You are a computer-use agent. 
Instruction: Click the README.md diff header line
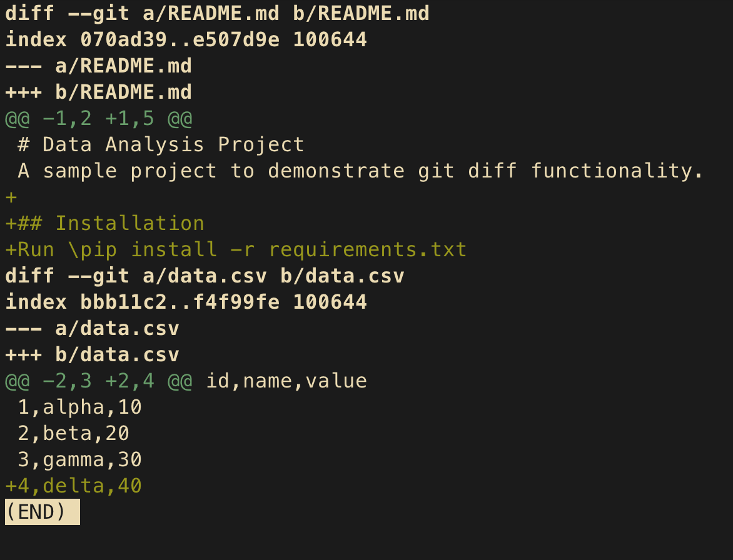(x=218, y=13)
